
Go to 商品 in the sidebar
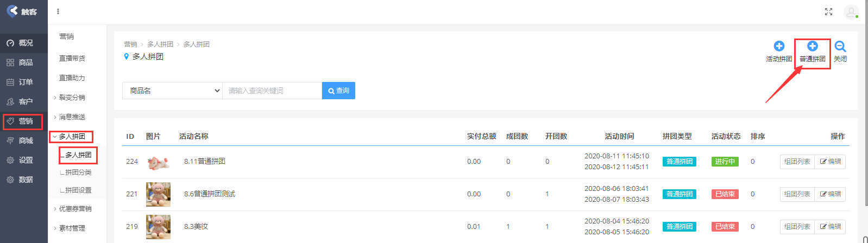click(25, 62)
